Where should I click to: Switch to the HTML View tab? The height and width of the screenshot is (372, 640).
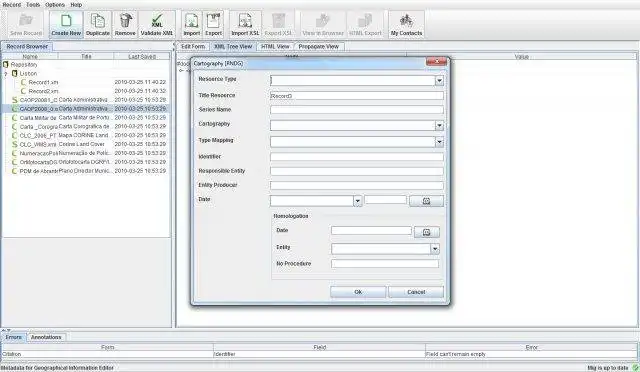275,47
